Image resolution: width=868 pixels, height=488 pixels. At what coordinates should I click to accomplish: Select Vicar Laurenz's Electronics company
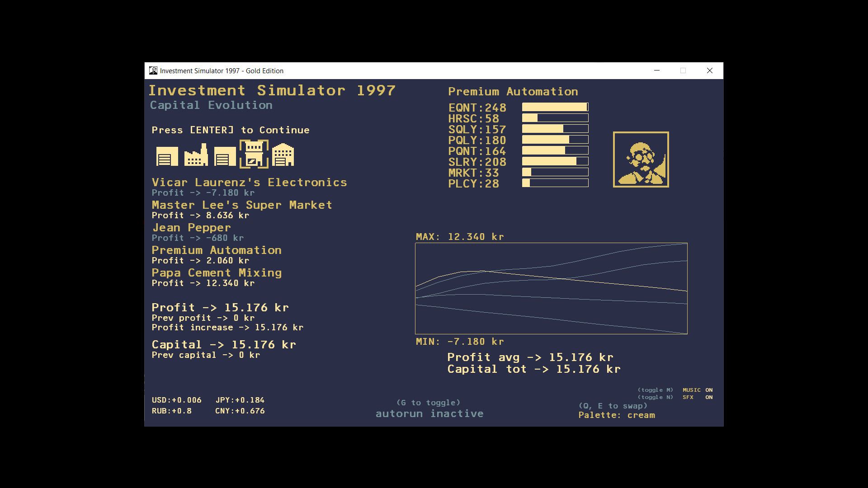[x=249, y=182]
